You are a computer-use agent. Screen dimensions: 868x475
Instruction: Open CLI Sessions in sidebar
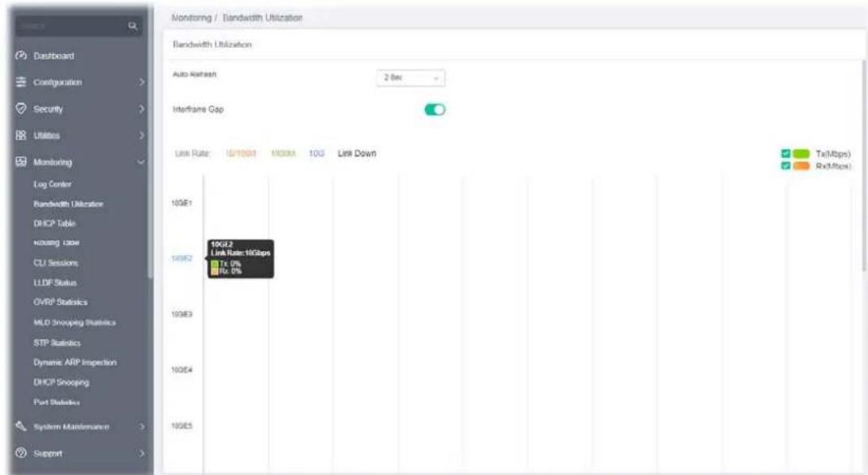[56, 263]
